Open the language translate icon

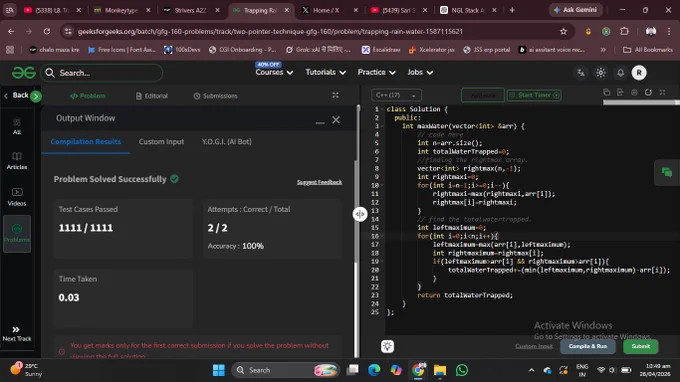581,73
